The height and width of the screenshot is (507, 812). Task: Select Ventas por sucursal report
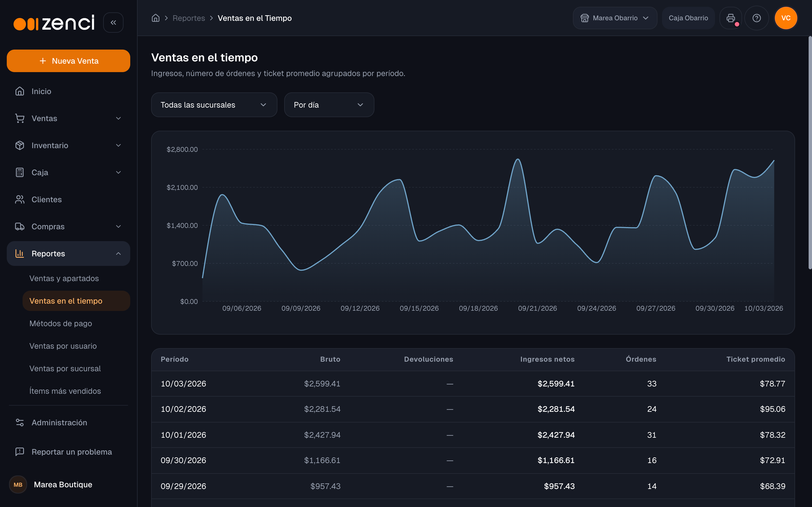coord(65,368)
